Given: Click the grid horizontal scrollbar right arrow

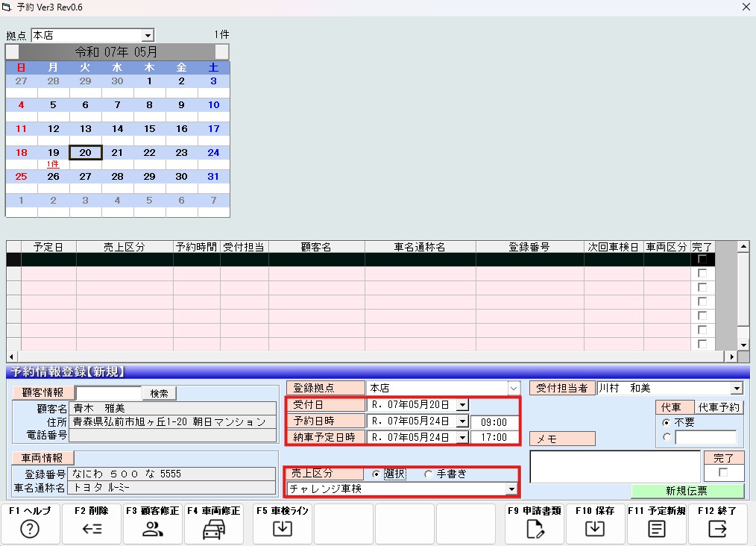Looking at the screenshot, I should click(732, 357).
